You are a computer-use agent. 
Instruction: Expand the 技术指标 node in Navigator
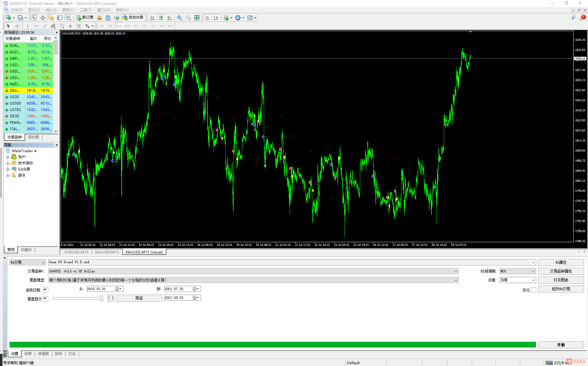tap(8, 163)
